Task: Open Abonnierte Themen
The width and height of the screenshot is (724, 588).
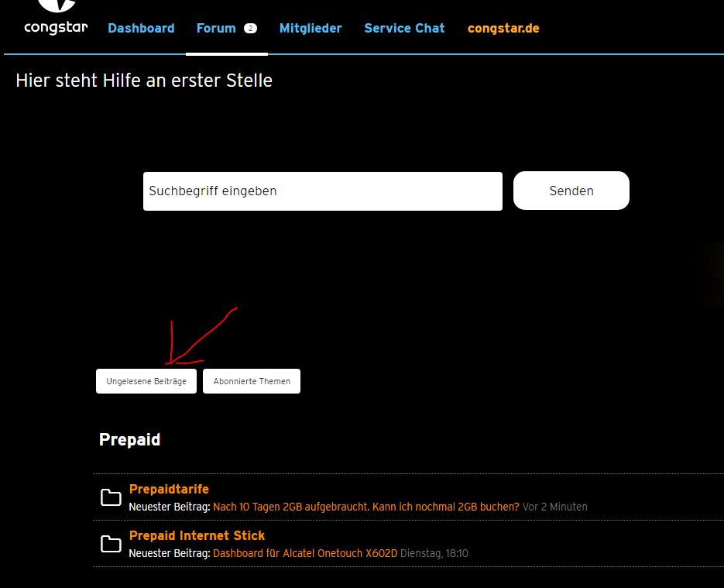Action: pyautogui.click(x=252, y=381)
